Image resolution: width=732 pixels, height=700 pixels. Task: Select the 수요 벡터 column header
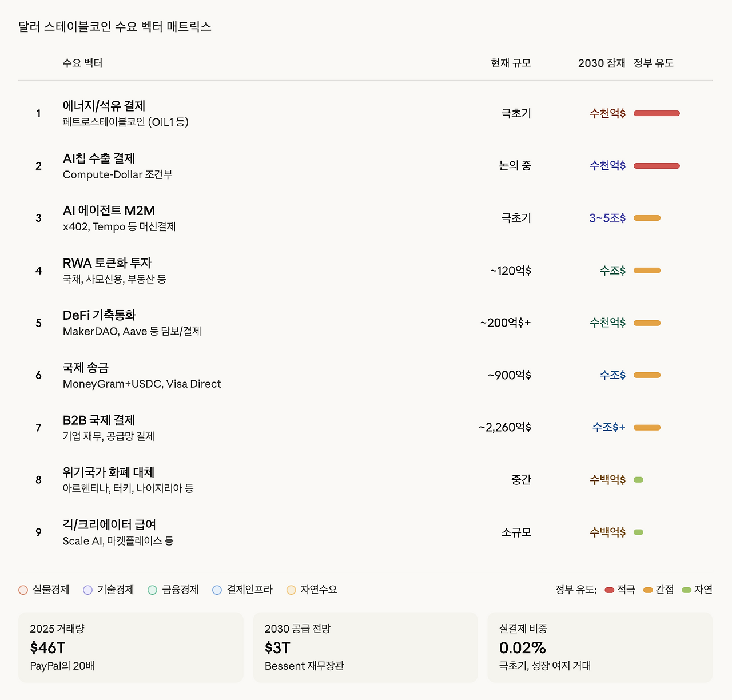(82, 63)
